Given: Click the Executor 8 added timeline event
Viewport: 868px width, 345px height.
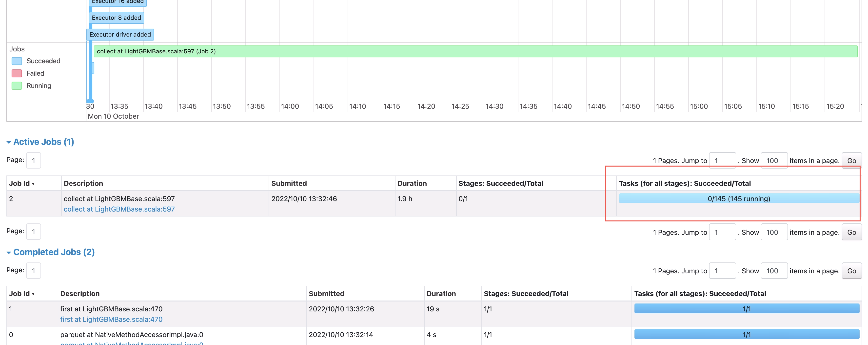Looking at the screenshot, I should click(x=116, y=18).
